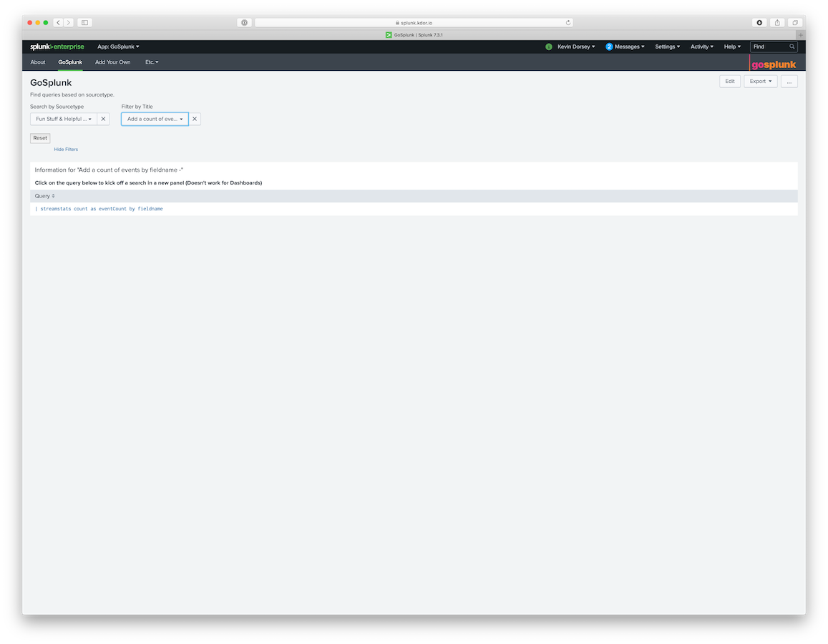Open a new tab with the plus button
The width and height of the screenshot is (828, 644).
801,35
